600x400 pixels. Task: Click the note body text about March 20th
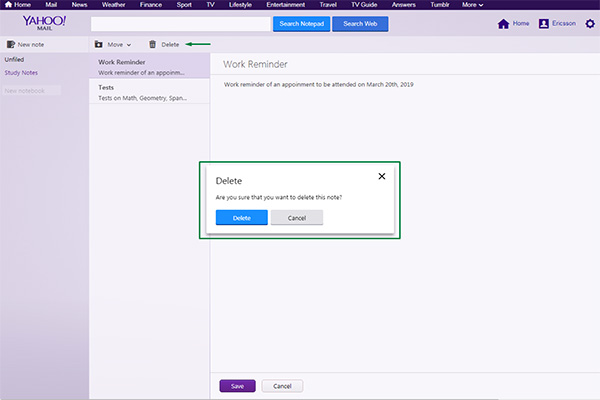pos(318,84)
